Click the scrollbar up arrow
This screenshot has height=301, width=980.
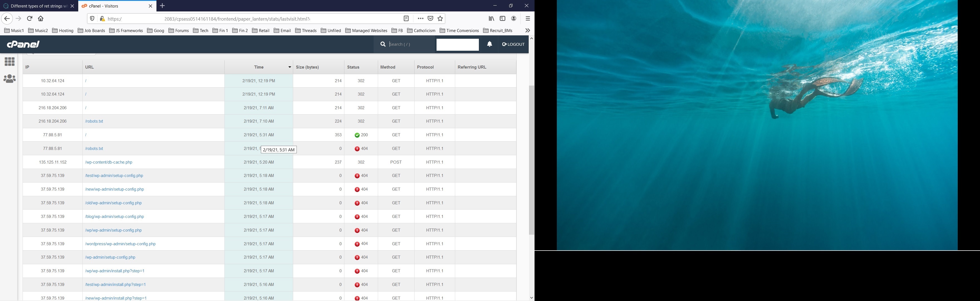(x=531, y=39)
